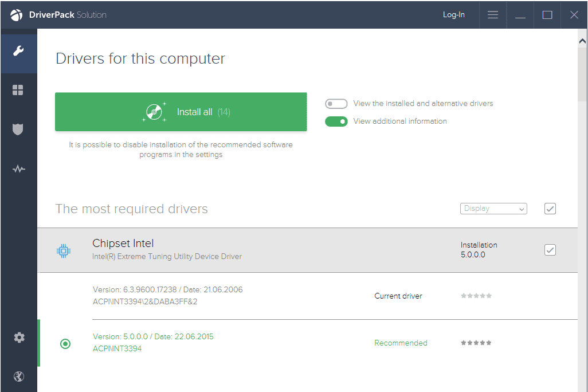Toggle the select-all most required drivers checkbox
588x392 pixels.
click(550, 209)
